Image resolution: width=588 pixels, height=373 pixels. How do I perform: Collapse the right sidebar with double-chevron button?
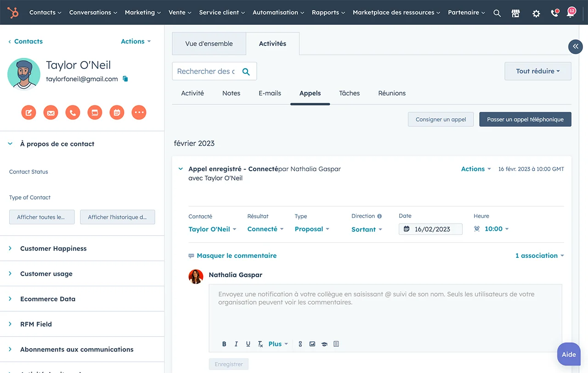pos(575,46)
